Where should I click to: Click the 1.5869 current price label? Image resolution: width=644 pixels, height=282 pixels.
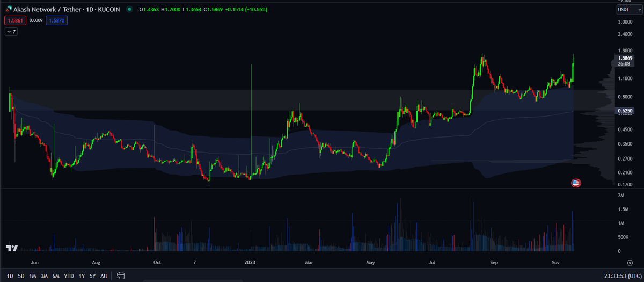[625, 58]
